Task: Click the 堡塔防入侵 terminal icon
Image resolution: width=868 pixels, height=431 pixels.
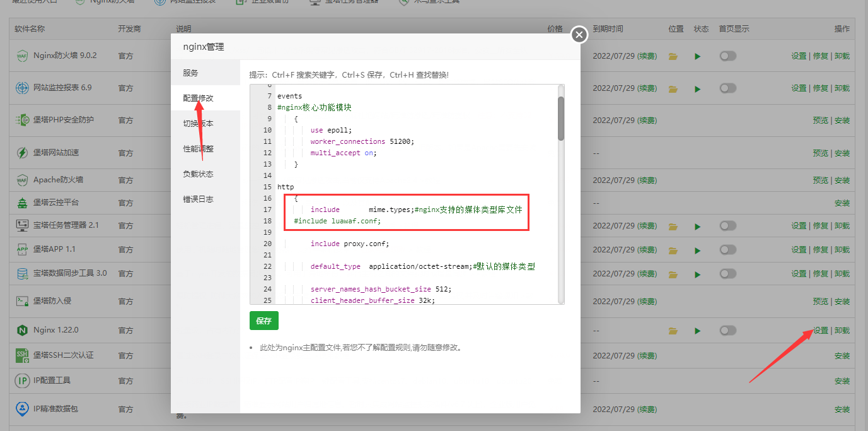Action: pyautogui.click(x=22, y=301)
